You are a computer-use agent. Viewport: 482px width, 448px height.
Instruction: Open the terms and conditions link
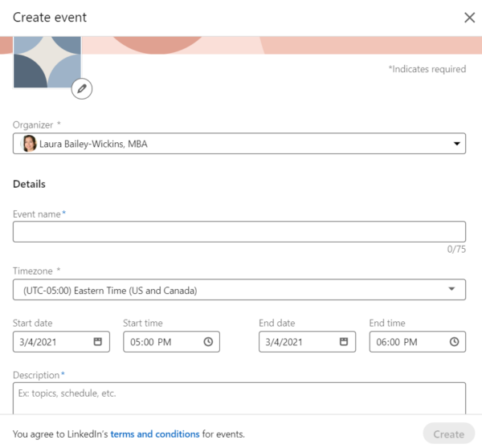(x=155, y=434)
